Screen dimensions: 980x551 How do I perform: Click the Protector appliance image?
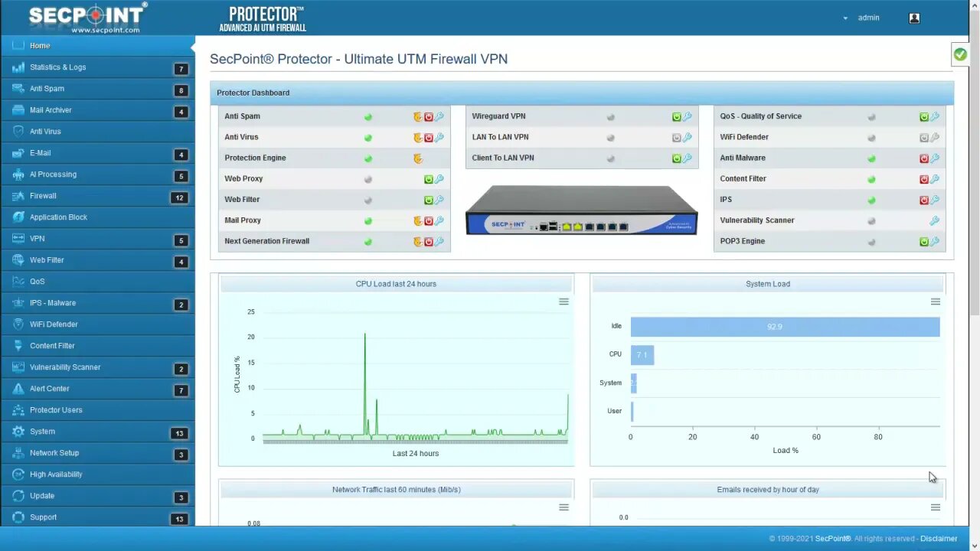pos(582,209)
